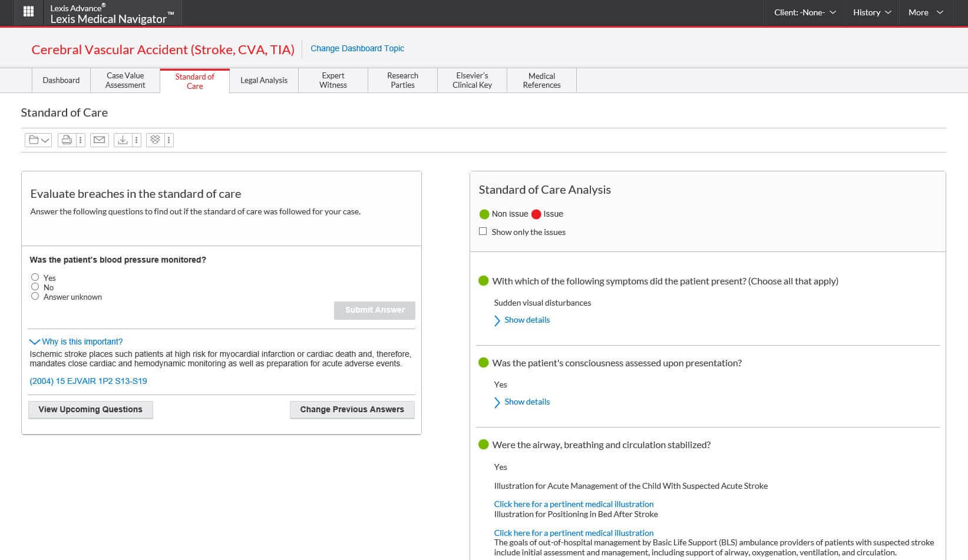This screenshot has width=968, height=560.
Task: Select Answer unknown radio option
Action: tap(35, 296)
